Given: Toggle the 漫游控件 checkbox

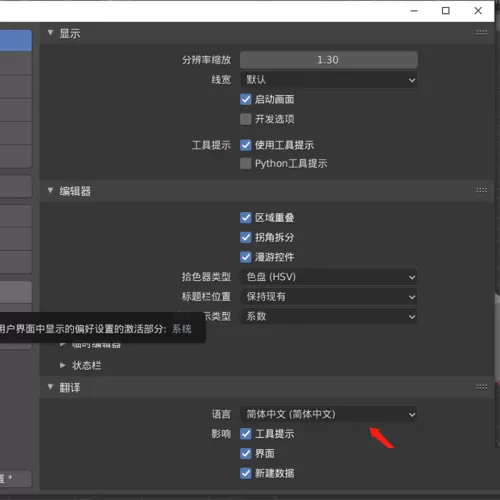Looking at the screenshot, I should tap(246, 257).
